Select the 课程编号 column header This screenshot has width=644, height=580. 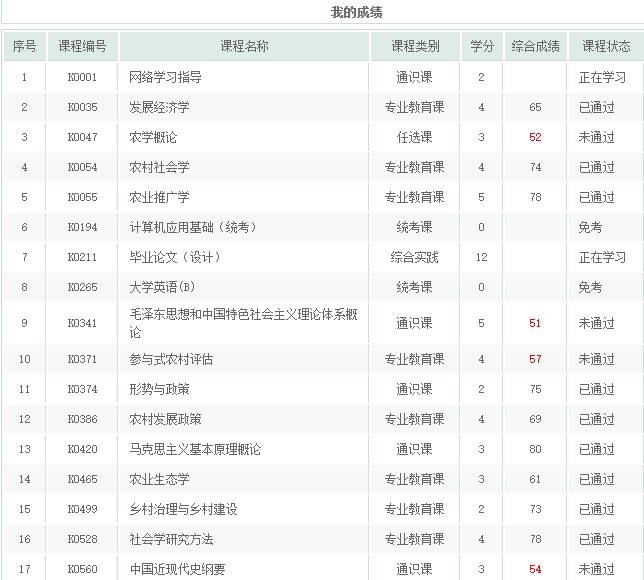pos(82,47)
